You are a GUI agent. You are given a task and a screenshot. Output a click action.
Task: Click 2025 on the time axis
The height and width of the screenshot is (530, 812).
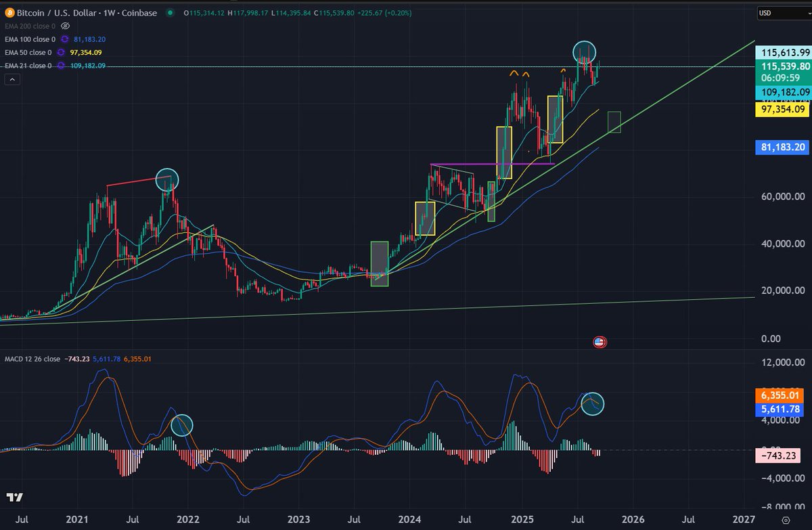[x=521, y=520]
